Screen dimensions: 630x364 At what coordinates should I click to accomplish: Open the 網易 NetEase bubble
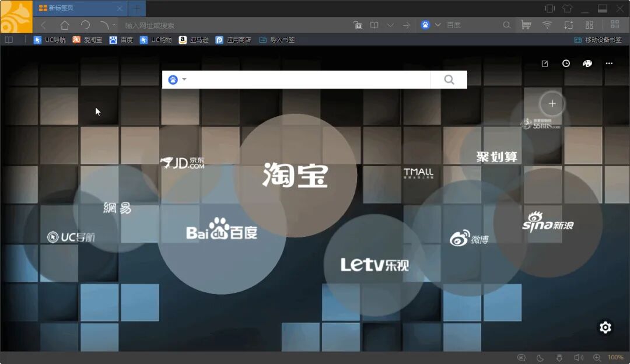[117, 208]
